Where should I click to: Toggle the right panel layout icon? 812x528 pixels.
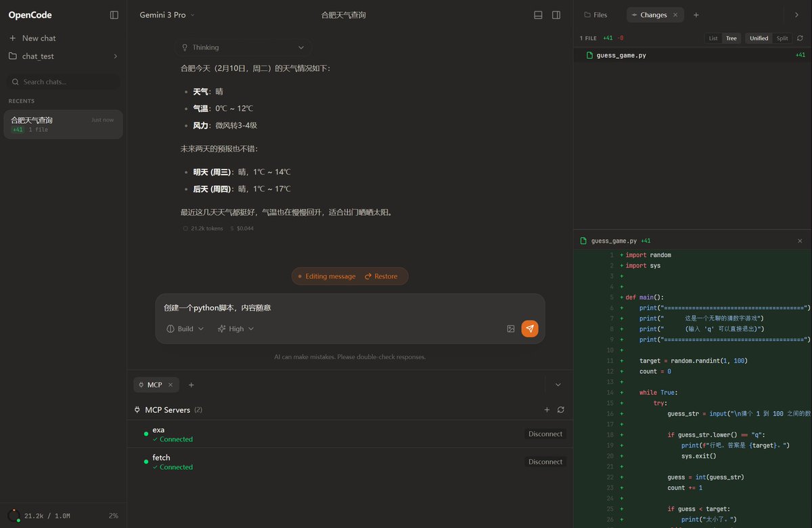tap(556, 15)
